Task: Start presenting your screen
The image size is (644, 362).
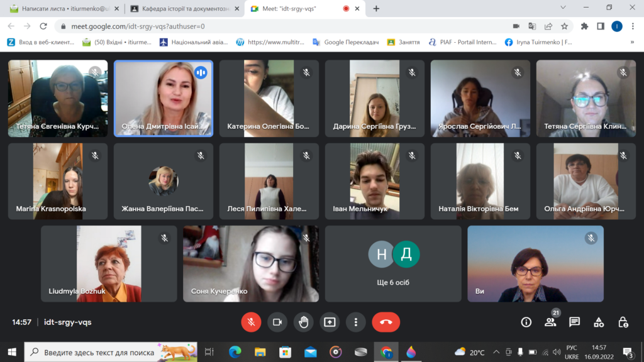Action: [x=330, y=322]
